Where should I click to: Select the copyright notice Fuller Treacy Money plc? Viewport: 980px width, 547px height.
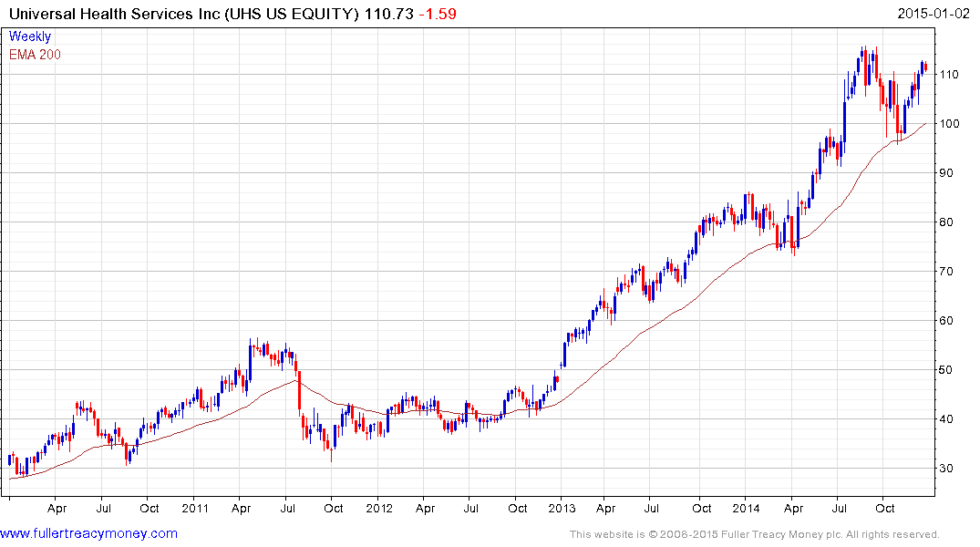pyautogui.click(x=755, y=534)
